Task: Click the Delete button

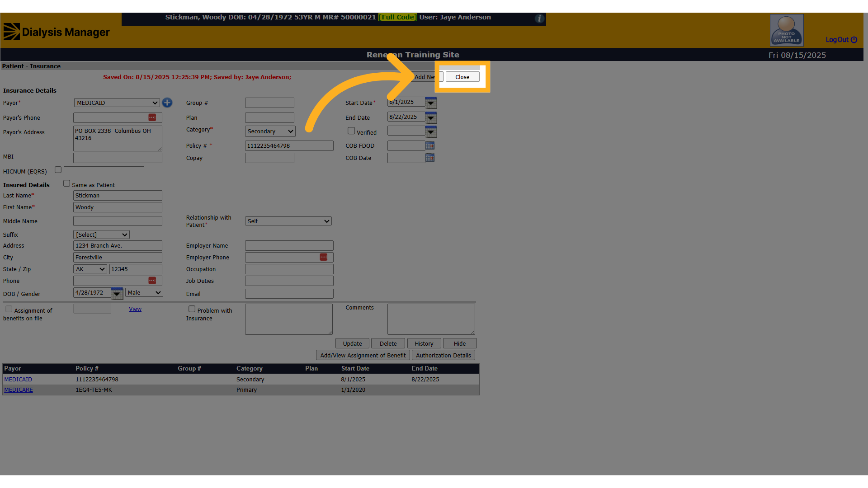Action: pos(388,343)
